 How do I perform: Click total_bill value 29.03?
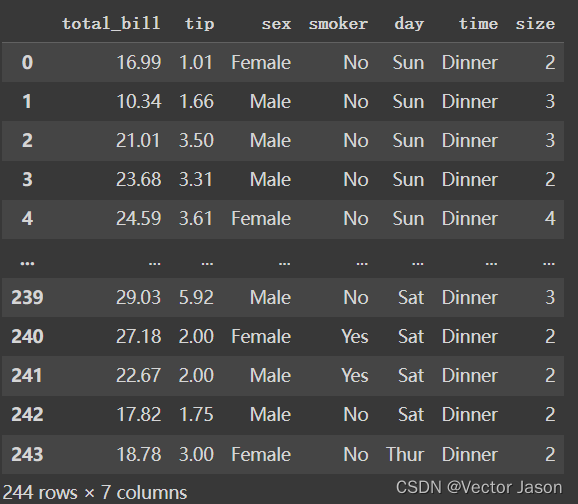pos(139,297)
